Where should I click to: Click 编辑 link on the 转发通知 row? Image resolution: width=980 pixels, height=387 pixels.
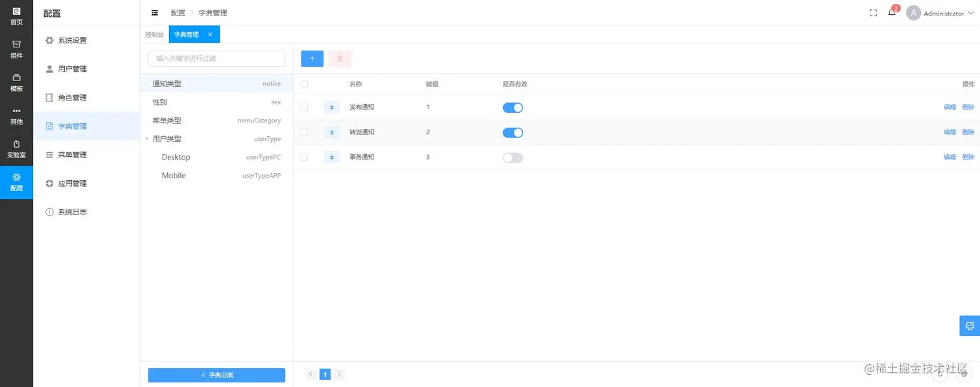(949, 132)
